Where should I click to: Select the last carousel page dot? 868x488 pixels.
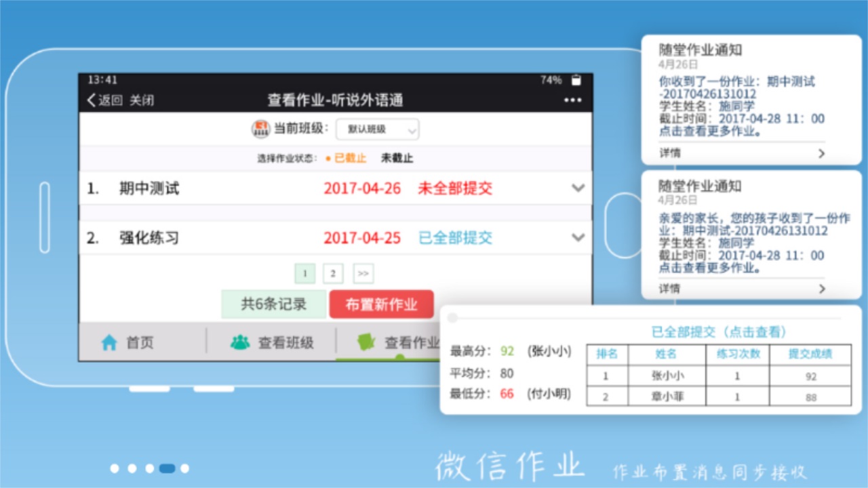184,468
